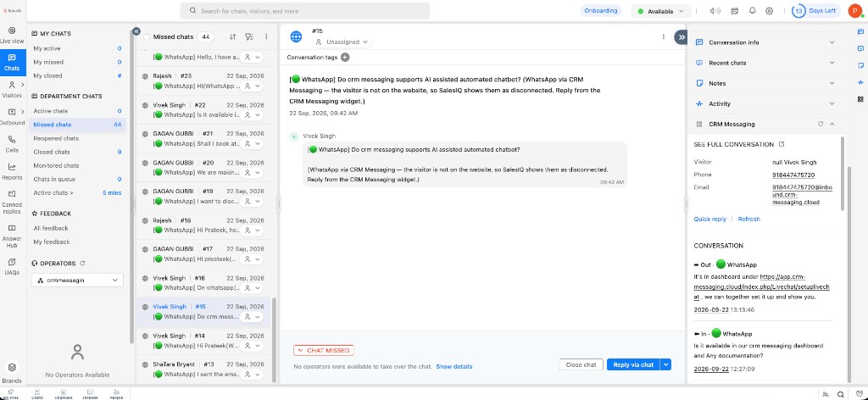Screen dimensions: 868x400
Task: Open the Show details link
Action: pos(454,366)
